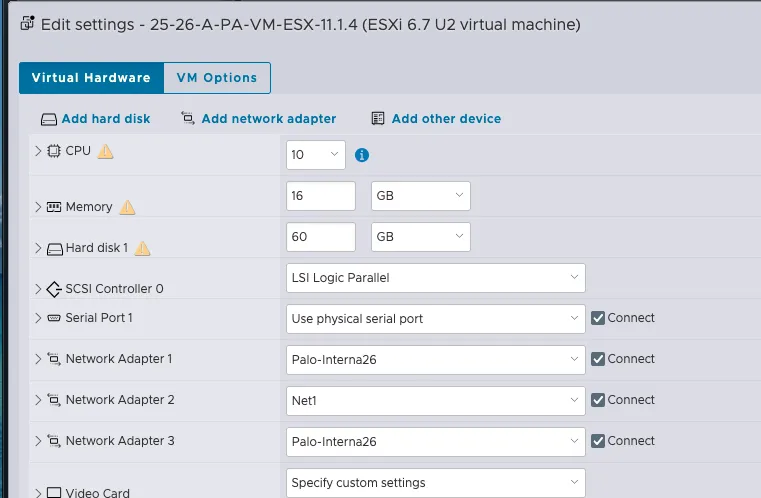Uncheck Connect for Serial Port 1
Screen dimensions: 761x498
click(598, 318)
